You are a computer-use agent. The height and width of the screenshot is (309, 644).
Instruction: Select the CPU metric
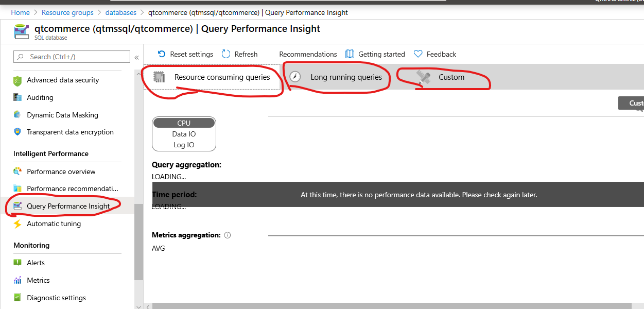pos(184,123)
